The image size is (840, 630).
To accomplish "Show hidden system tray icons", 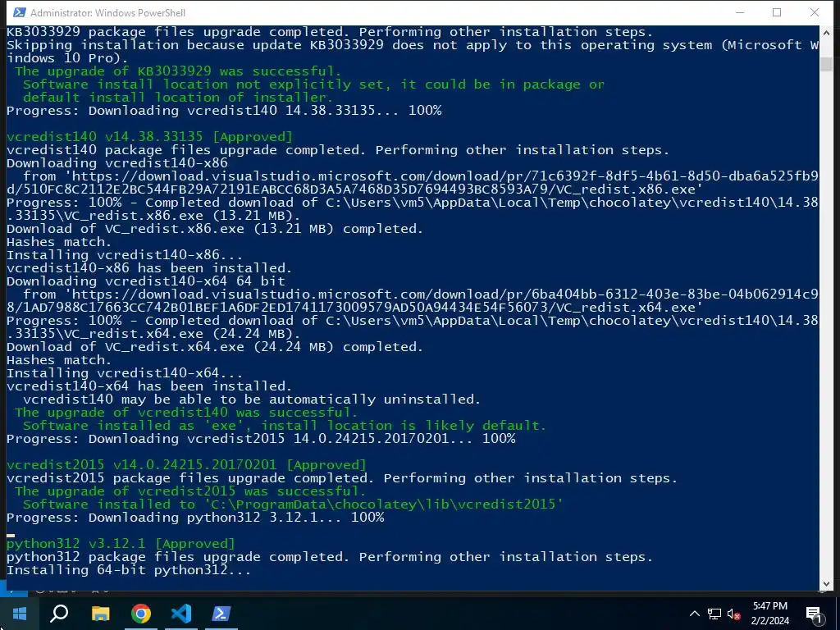I will tap(694, 614).
